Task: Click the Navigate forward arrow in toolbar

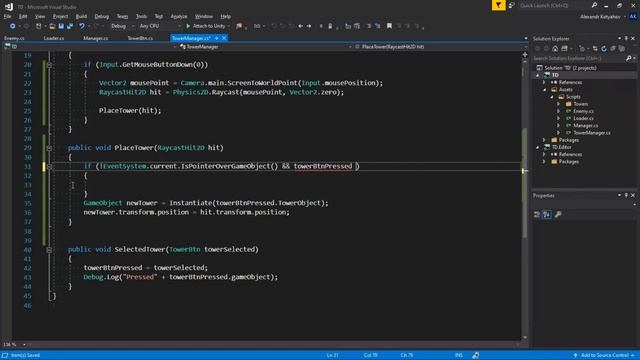Action: coord(309,26)
